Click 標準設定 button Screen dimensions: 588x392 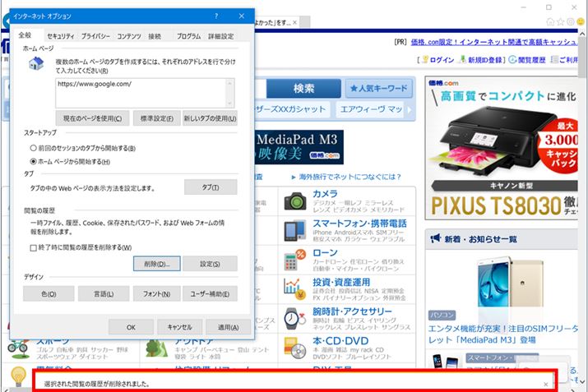pos(157,118)
